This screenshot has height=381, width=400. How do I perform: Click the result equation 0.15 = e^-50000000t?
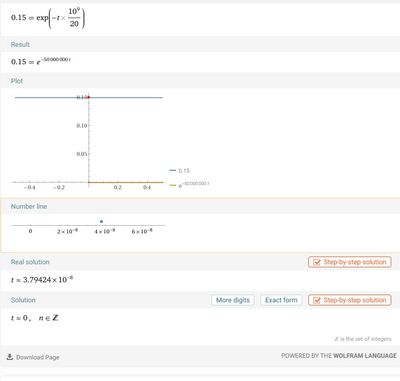point(41,61)
